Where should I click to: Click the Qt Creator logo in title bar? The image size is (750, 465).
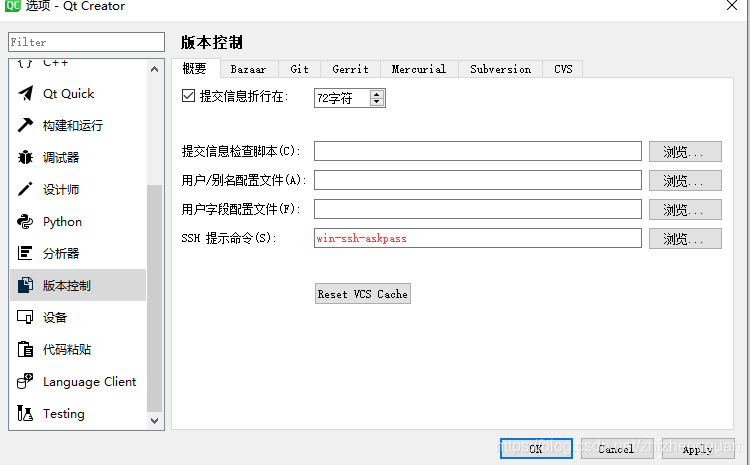(x=12, y=6)
